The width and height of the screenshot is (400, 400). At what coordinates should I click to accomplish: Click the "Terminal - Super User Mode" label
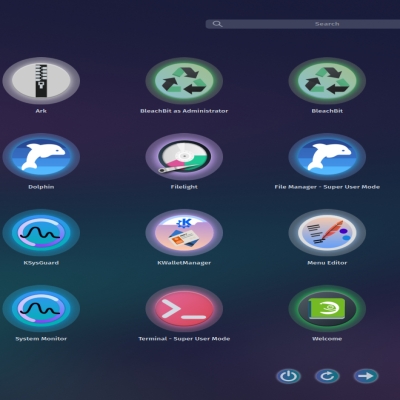pyautogui.click(x=184, y=339)
